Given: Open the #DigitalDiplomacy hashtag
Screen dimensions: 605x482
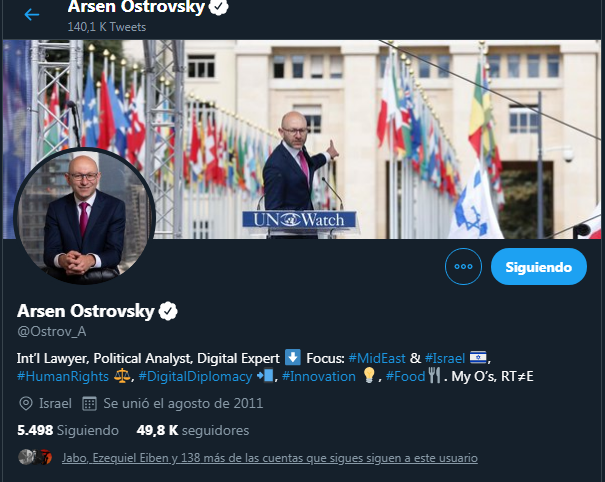Looking at the screenshot, I should coord(195,376).
